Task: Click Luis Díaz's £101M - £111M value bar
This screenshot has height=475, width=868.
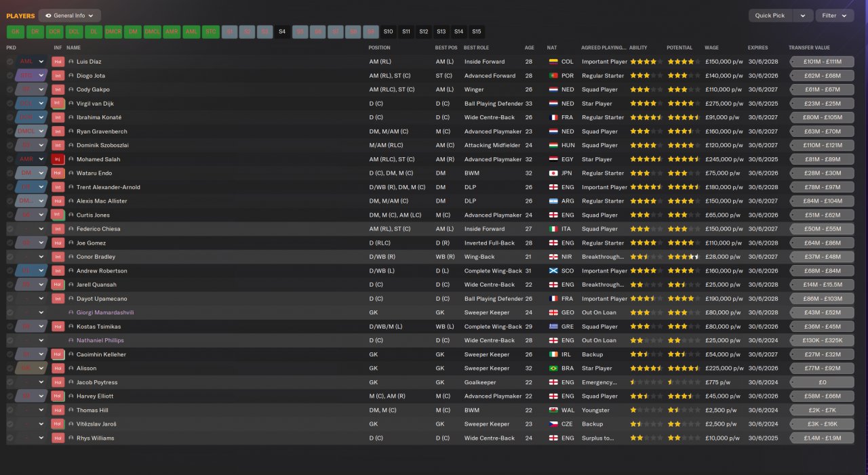Action: click(822, 62)
